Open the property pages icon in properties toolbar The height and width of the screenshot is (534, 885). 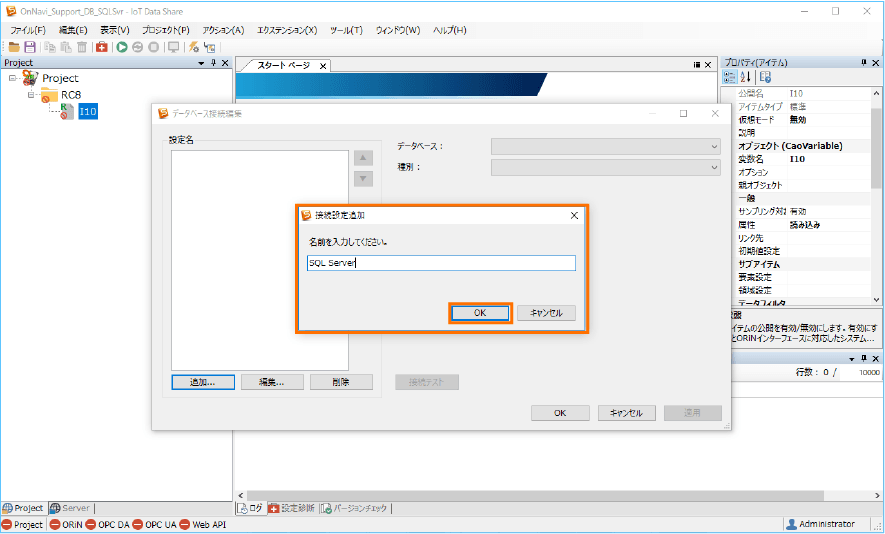[765, 77]
